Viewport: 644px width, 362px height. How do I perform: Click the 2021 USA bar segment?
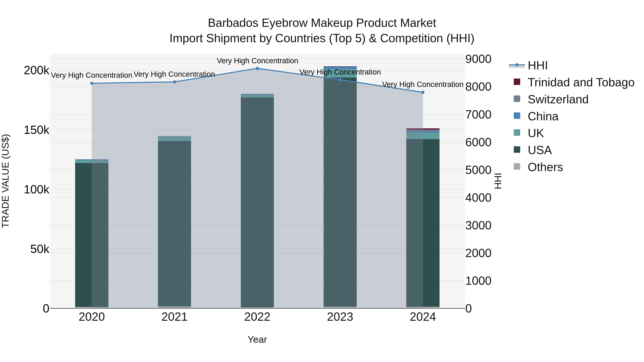[x=174, y=224]
